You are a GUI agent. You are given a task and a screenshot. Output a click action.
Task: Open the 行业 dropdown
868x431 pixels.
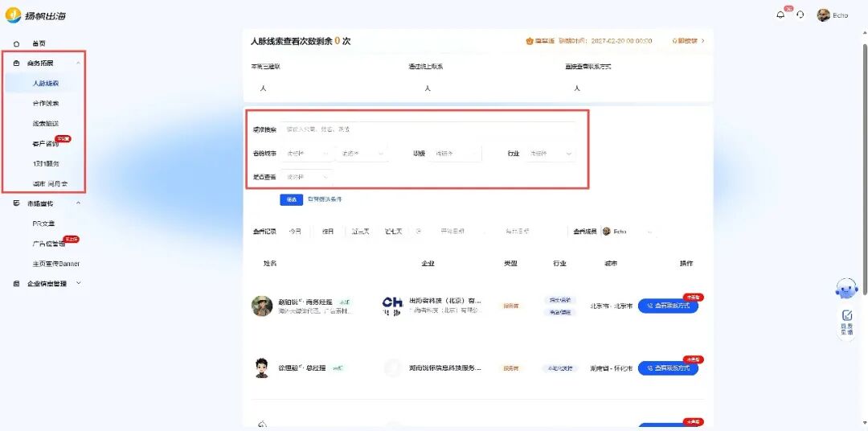click(x=551, y=154)
